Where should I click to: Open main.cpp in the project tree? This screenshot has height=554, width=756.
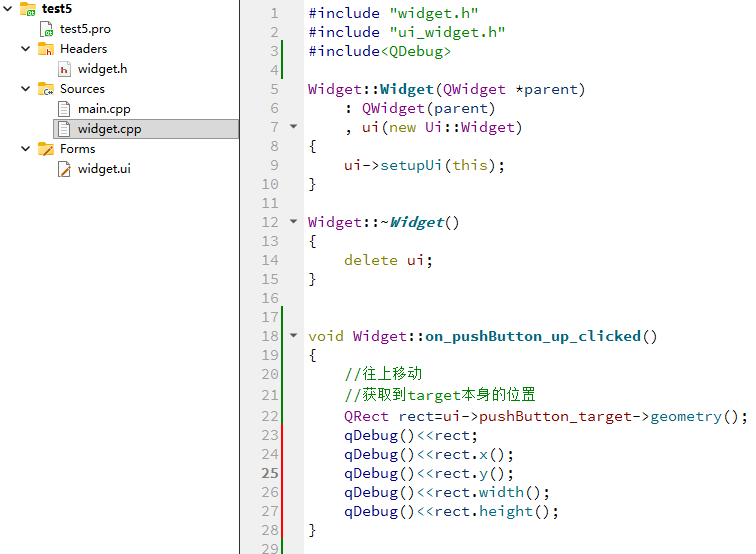click(x=104, y=109)
